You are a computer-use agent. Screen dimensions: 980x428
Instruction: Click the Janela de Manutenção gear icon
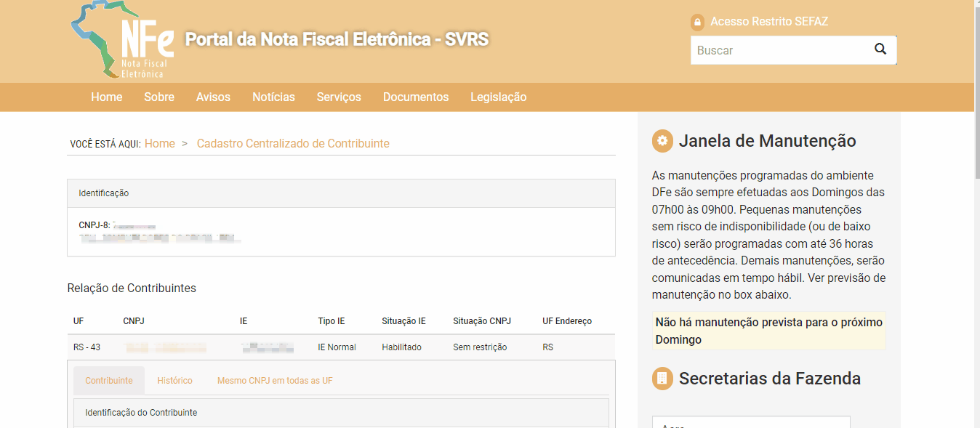[662, 141]
